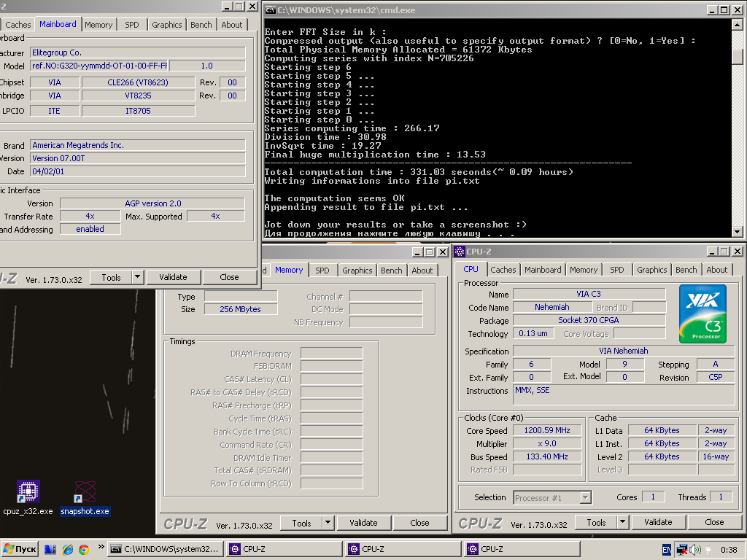Expand hidden quick launch icons chevron
Screen dimensions: 747x560
click(101, 547)
